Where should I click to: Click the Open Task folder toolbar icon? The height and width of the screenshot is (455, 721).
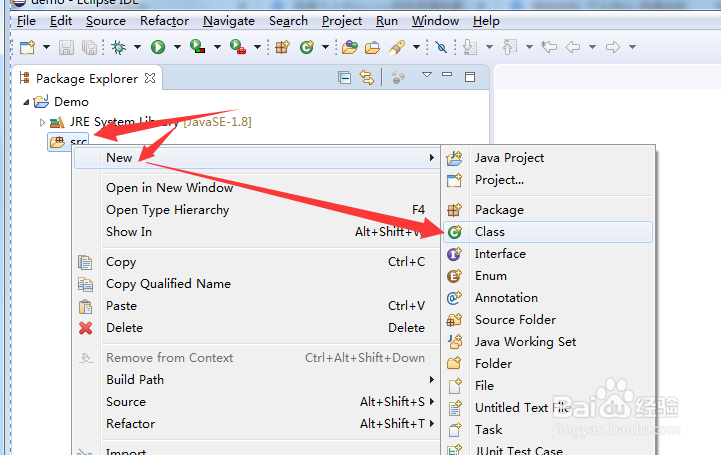tap(372, 47)
